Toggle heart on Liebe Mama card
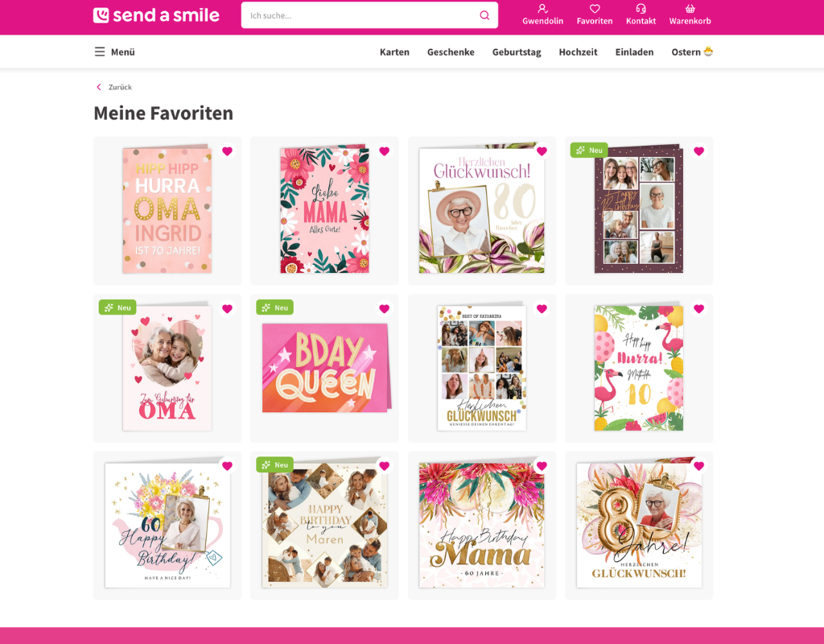 [x=384, y=151]
